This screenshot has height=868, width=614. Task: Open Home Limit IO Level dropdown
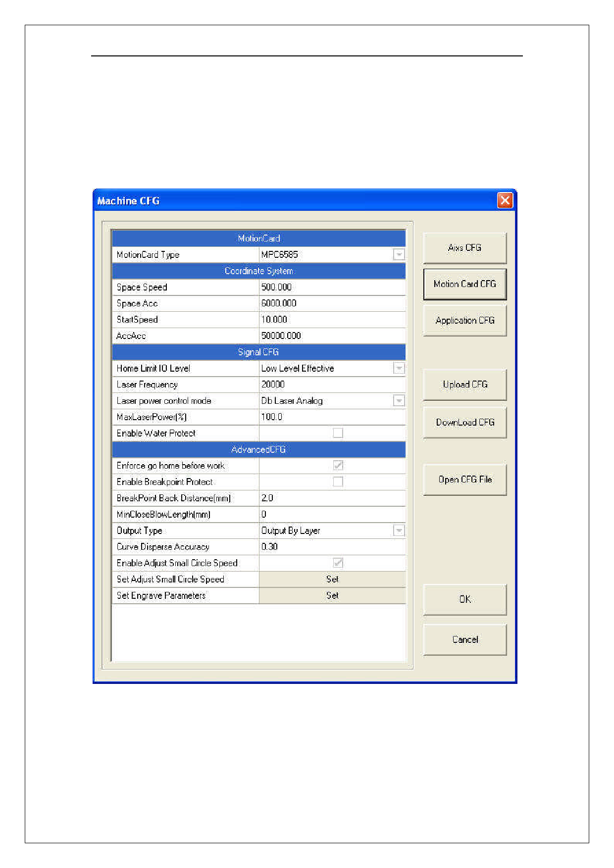(x=399, y=369)
